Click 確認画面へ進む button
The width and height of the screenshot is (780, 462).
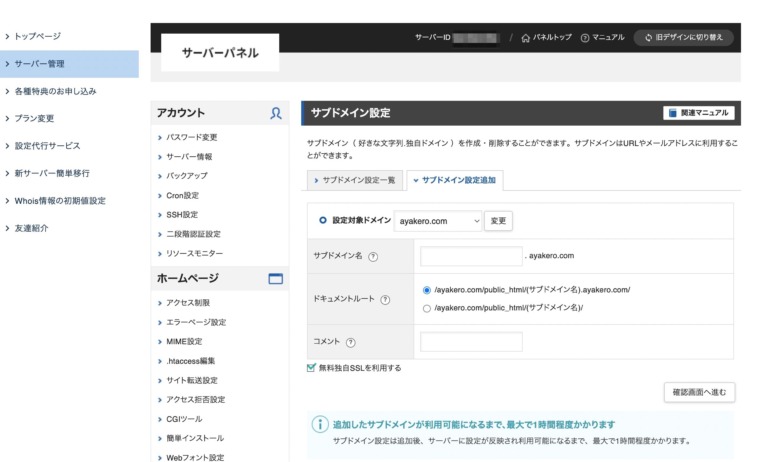(699, 392)
